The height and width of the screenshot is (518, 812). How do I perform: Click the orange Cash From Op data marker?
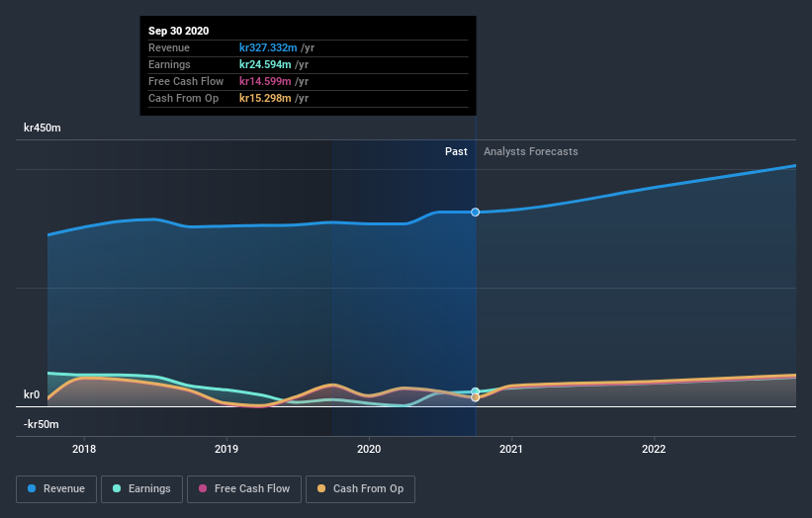476,397
